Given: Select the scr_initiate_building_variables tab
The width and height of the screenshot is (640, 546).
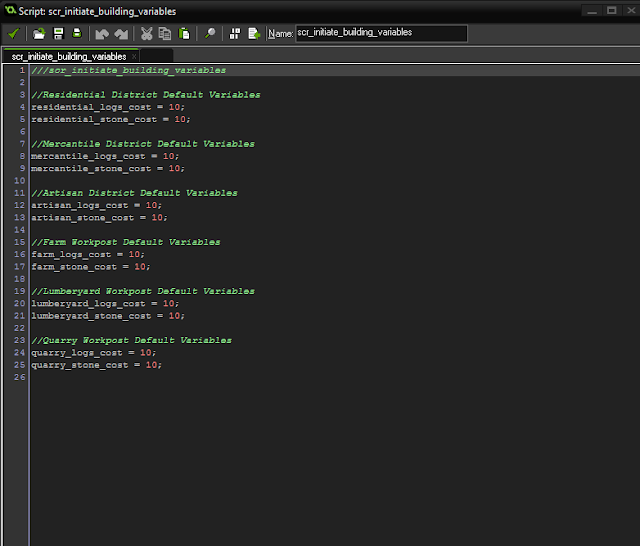Looking at the screenshot, I should (x=69, y=56).
